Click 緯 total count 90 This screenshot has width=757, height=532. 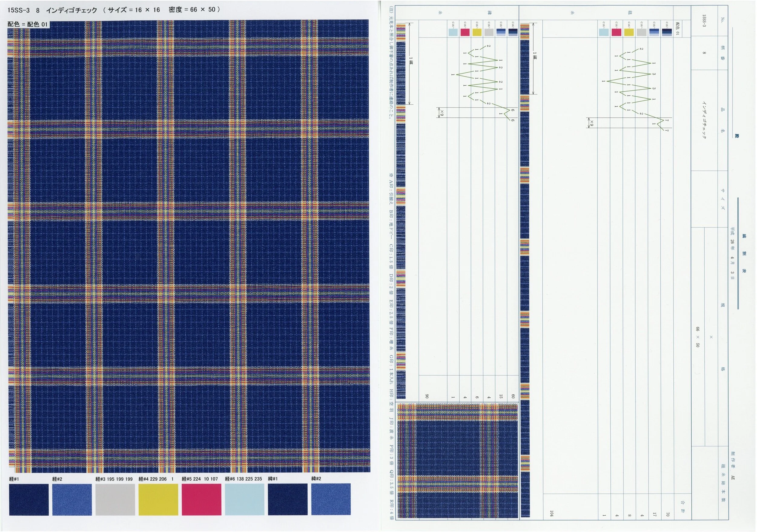point(427,396)
